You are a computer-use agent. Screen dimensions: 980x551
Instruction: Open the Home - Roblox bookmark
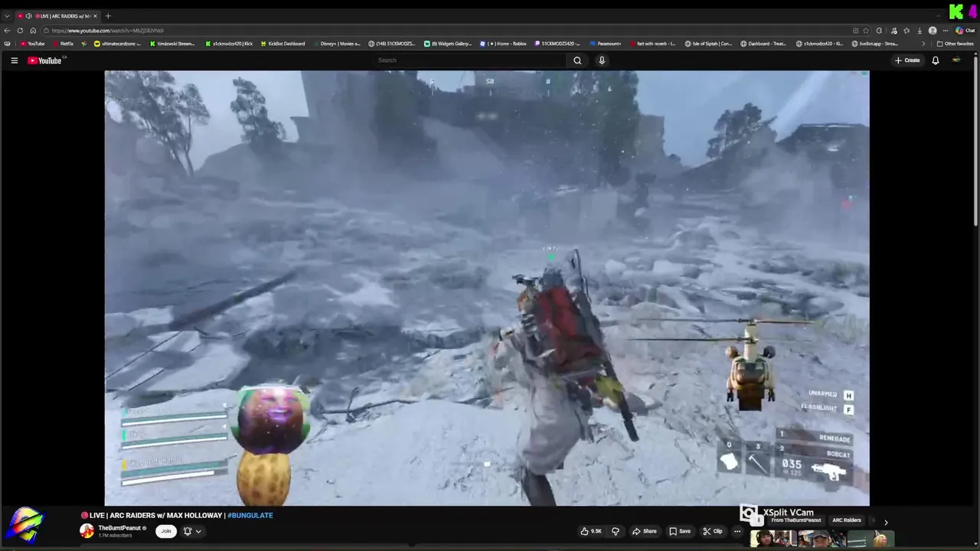click(x=504, y=44)
